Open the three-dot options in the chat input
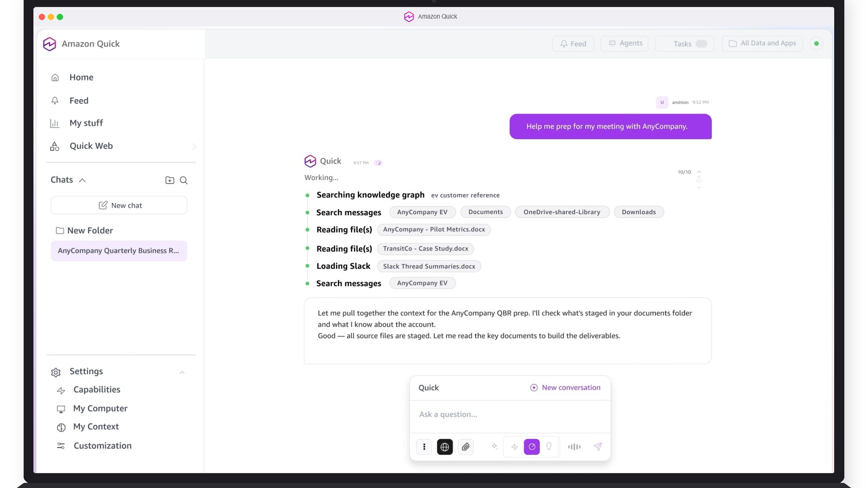 click(x=424, y=446)
